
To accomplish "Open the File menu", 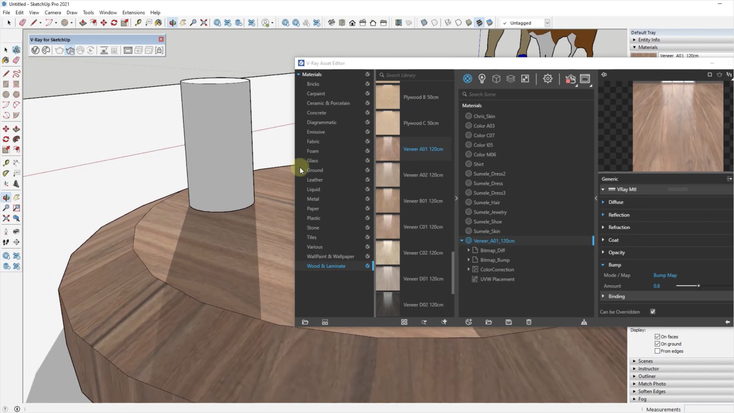I will [x=7, y=12].
